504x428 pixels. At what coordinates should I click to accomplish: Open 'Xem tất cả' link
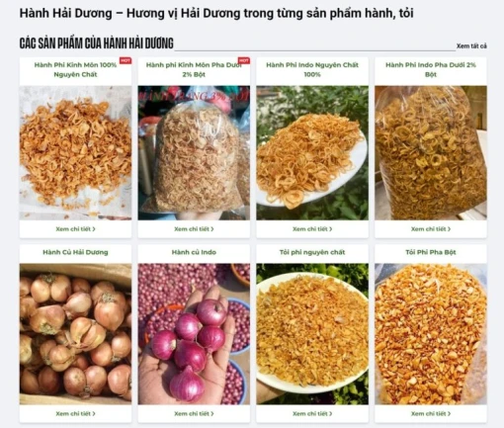pyautogui.click(x=471, y=46)
